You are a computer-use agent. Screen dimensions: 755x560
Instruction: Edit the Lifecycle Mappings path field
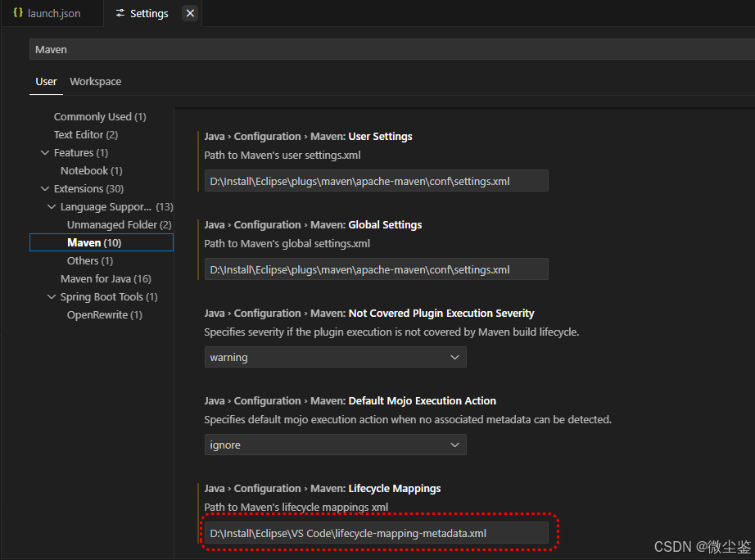pyautogui.click(x=376, y=534)
